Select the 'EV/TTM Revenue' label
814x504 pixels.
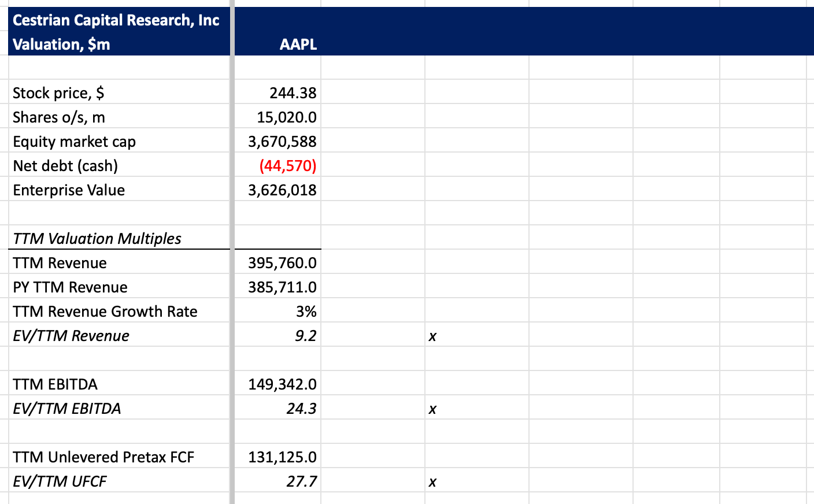[71, 336]
